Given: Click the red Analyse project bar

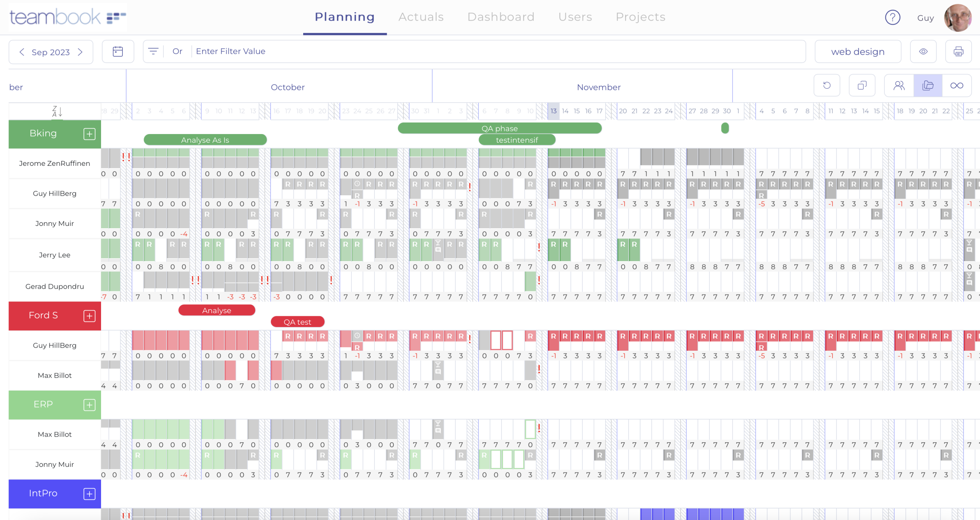Looking at the screenshot, I should click(217, 311).
